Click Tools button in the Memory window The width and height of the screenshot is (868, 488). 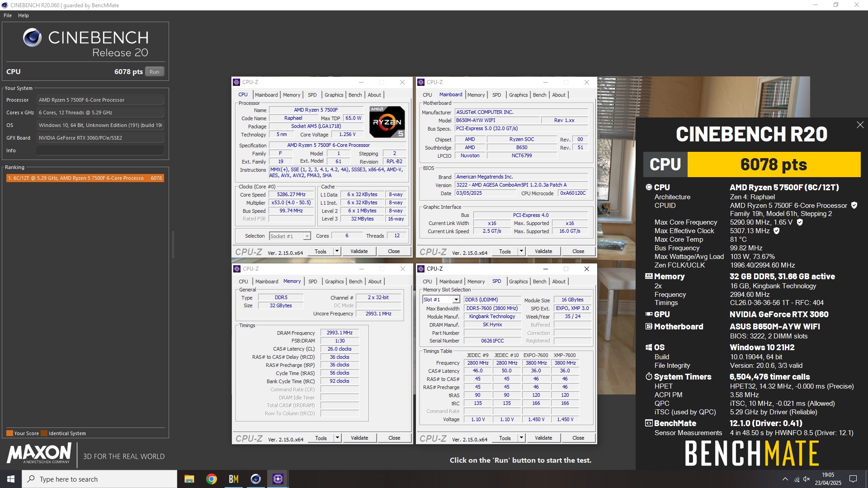tap(321, 438)
